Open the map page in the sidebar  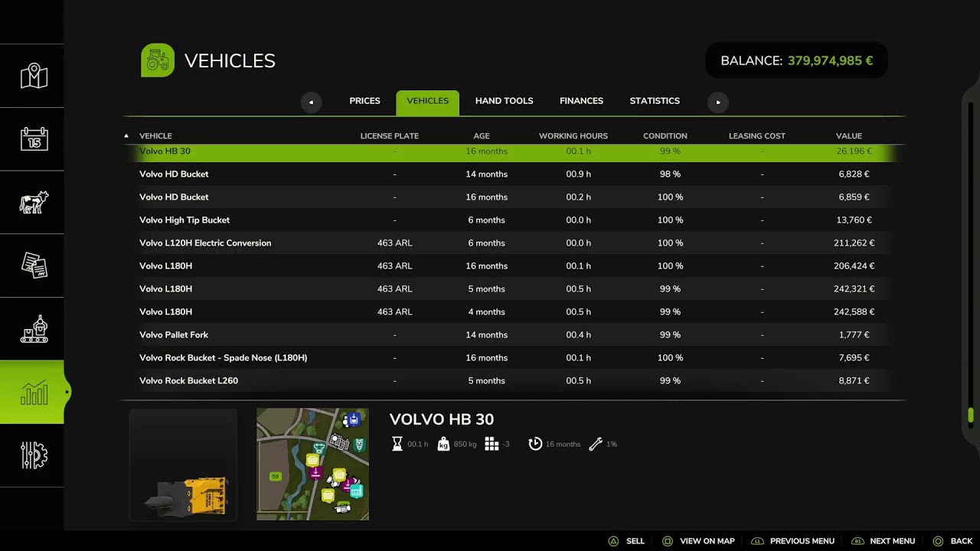(34, 77)
